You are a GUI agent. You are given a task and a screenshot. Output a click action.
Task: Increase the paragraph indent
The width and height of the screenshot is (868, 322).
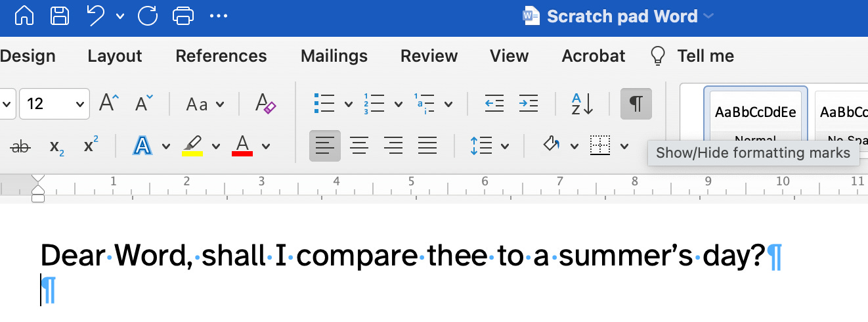(529, 103)
